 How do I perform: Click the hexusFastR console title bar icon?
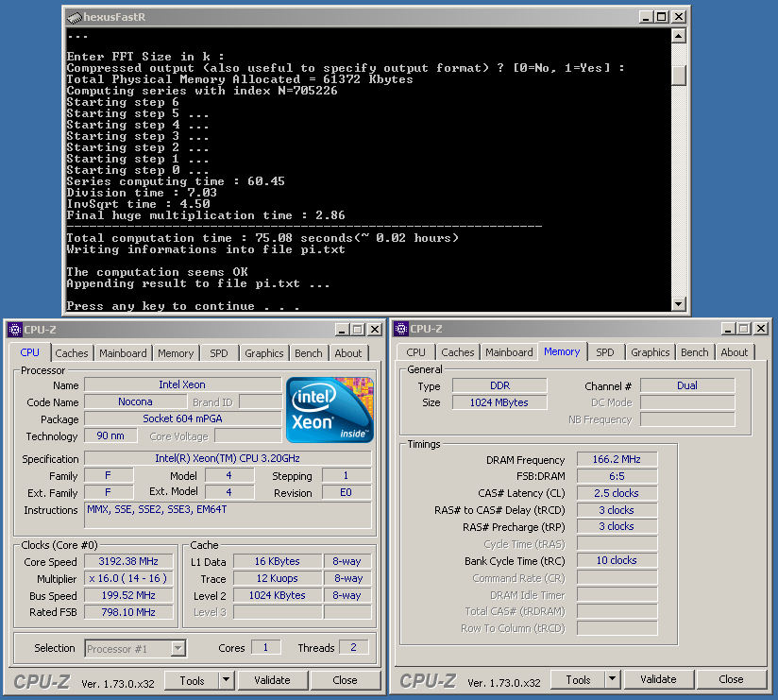(75, 17)
